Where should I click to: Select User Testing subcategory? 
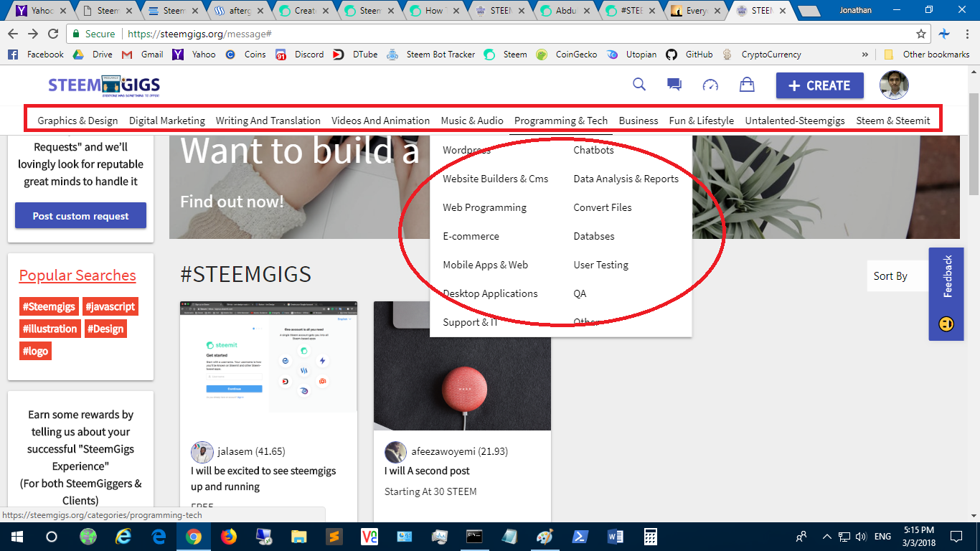point(601,265)
